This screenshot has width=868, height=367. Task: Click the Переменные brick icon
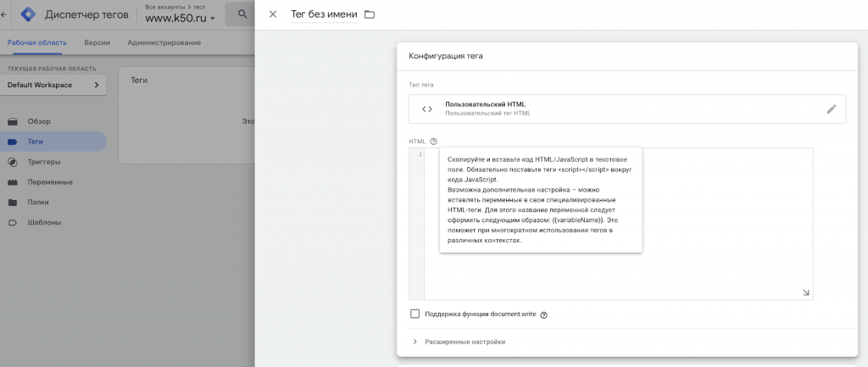point(12,182)
